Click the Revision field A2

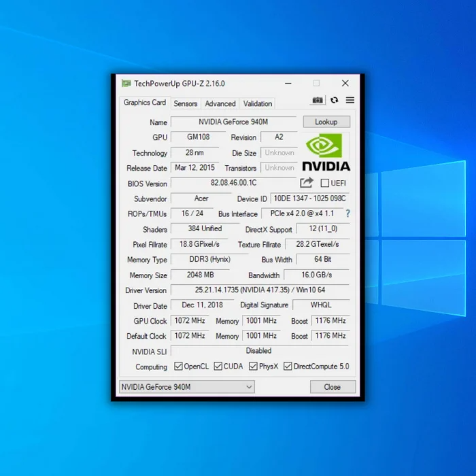[279, 137]
